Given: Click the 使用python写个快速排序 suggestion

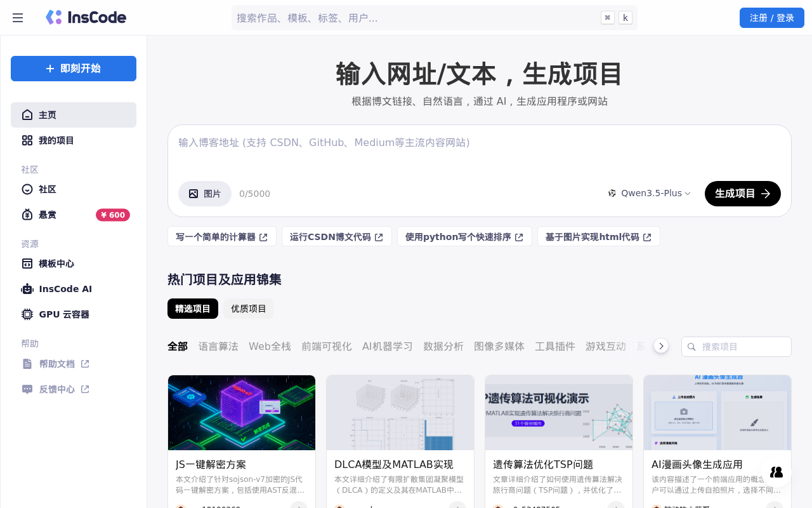Looking at the screenshot, I should click(x=464, y=237).
